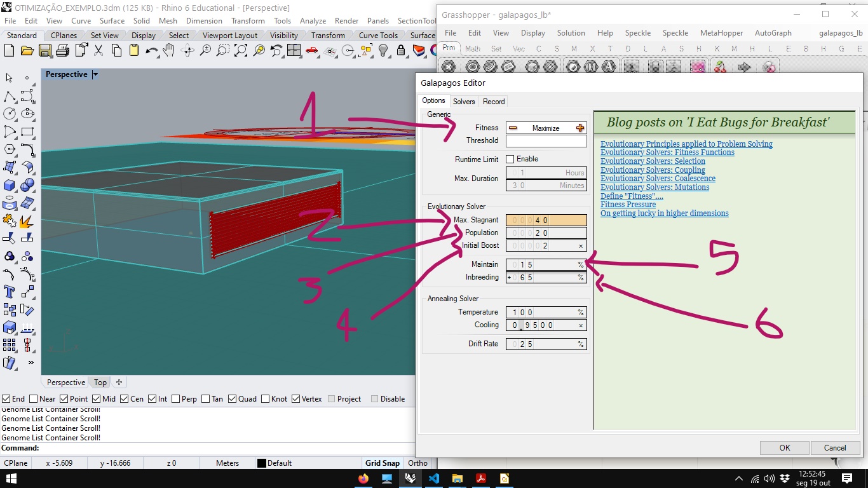Open the Fitness Pressure link
This screenshot has height=488, width=868.
628,205
